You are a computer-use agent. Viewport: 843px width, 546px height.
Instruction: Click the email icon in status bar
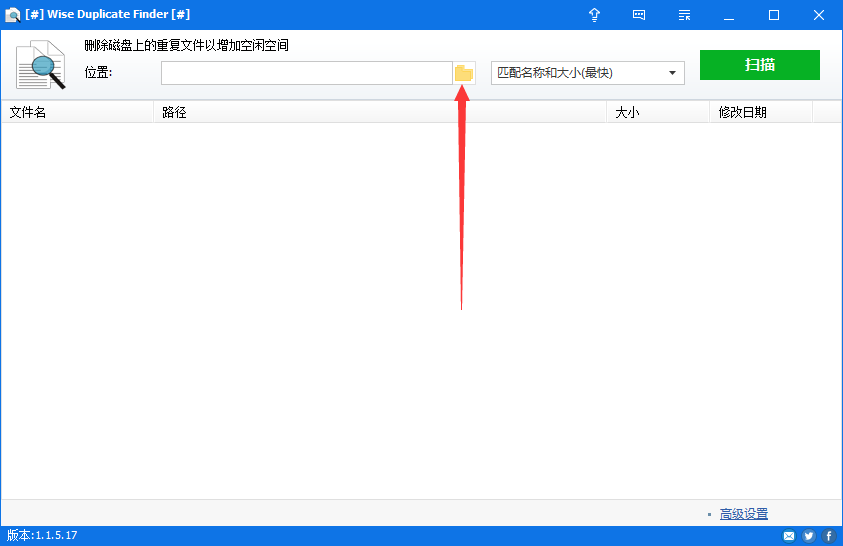coord(789,536)
